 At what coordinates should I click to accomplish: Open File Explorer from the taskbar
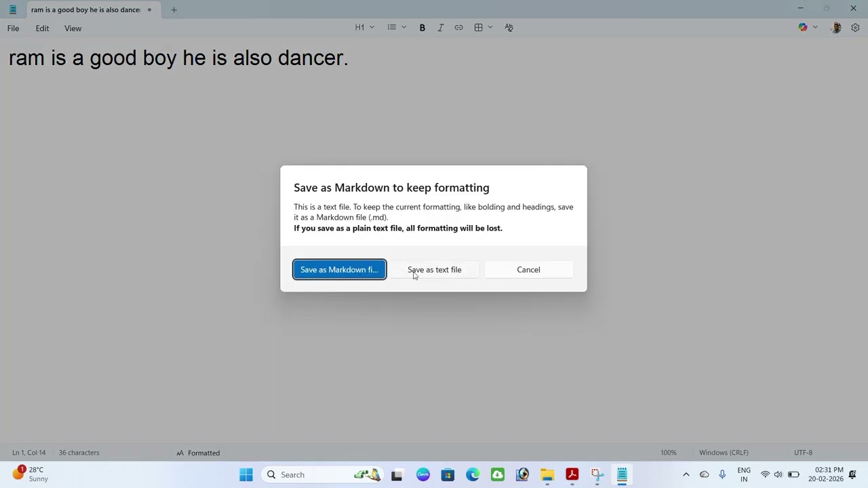click(547, 474)
